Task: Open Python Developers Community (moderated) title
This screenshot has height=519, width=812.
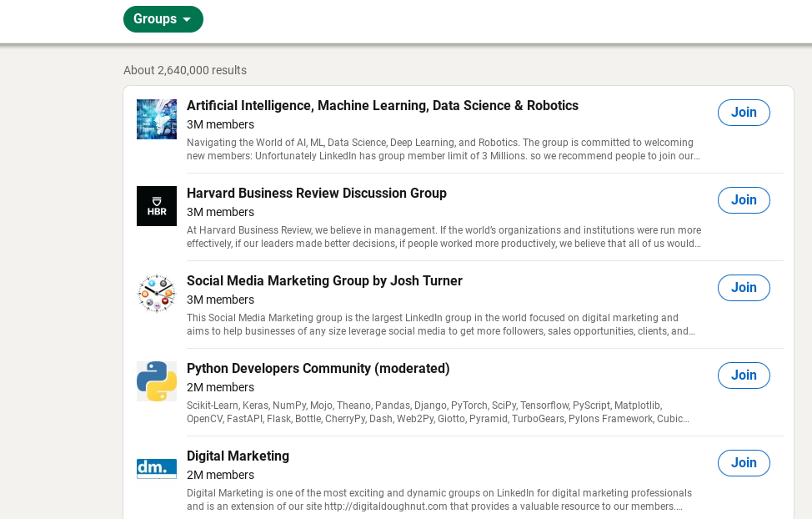Action: [x=318, y=369]
